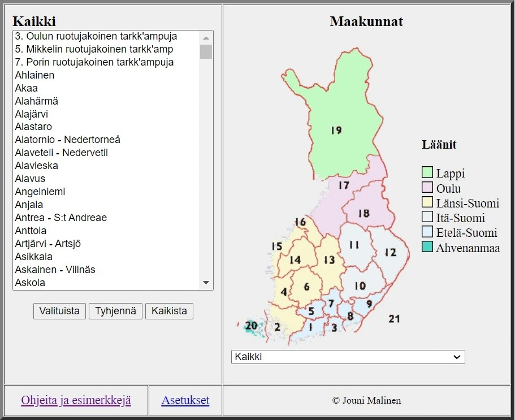Click the Lappi green color swatch
The height and width of the screenshot is (420, 515).
click(x=427, y=173)
